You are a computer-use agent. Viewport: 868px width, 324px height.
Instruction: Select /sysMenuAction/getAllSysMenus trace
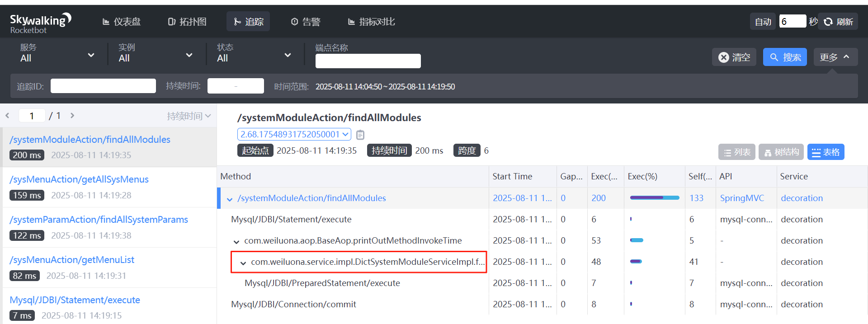coord(108,187)
